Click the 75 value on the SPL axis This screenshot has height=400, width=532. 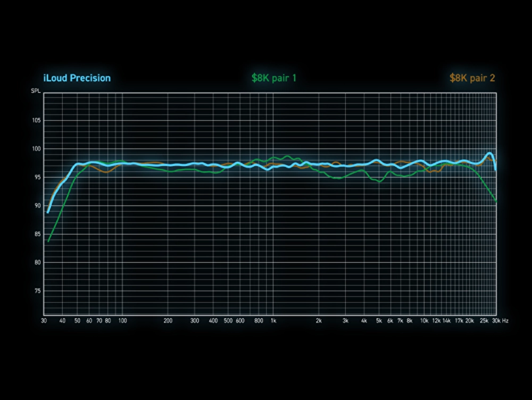pos(37,291)
